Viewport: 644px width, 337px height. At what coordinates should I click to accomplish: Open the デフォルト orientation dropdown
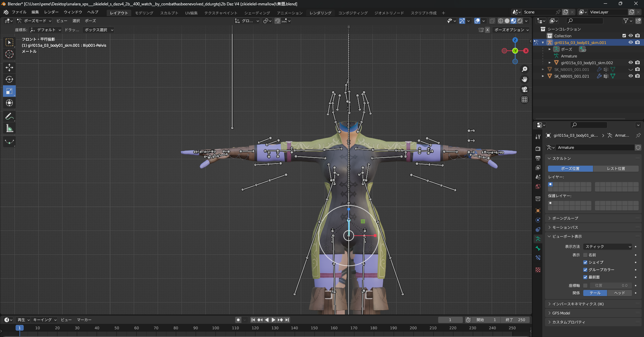tap(46, 30)
